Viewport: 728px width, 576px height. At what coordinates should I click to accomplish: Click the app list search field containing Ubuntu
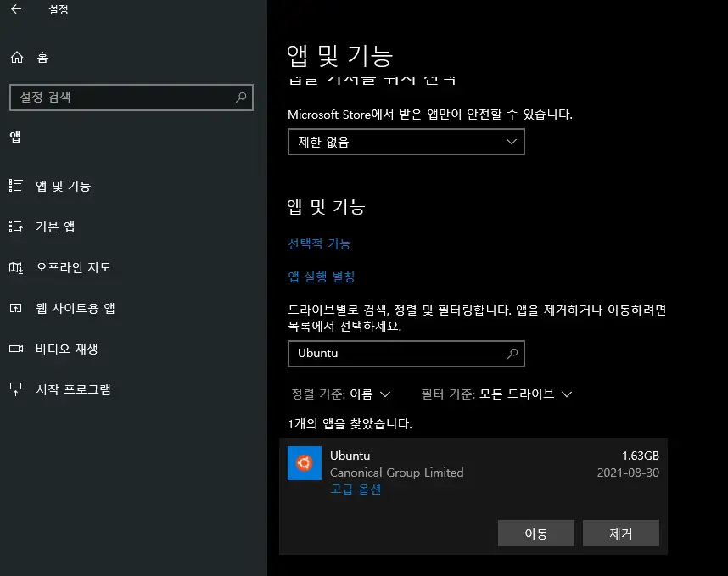pos(406,354)
